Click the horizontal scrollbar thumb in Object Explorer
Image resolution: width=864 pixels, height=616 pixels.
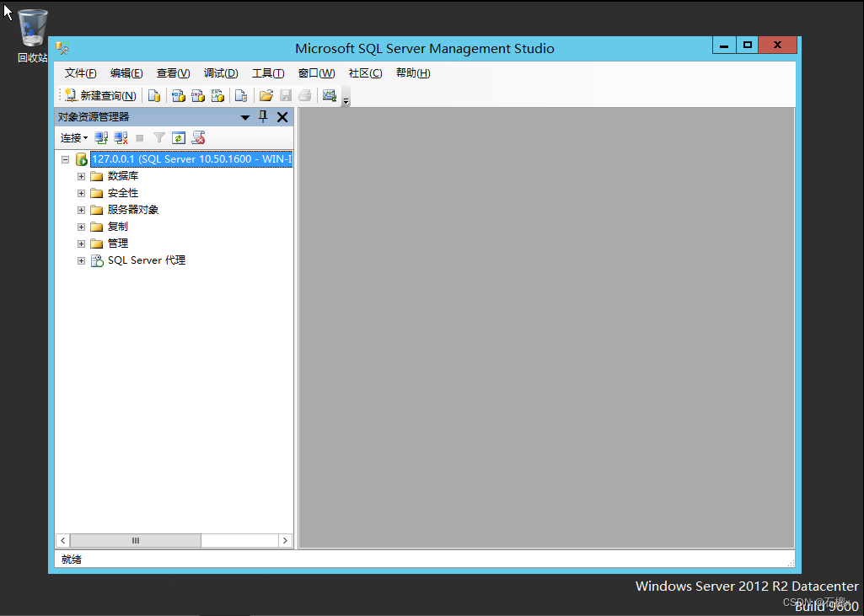136,540
